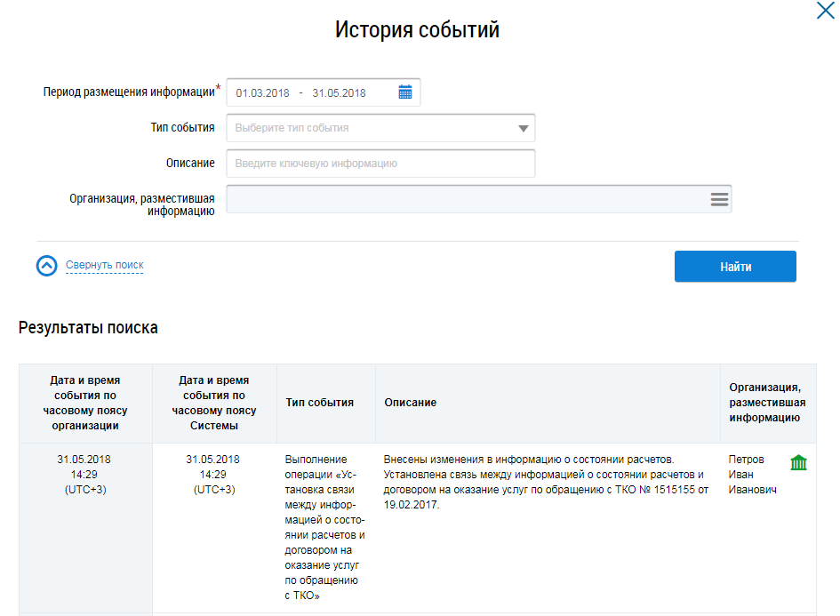Image resolution: width=840 pixels, height=616 pixels.
Task: Focus the Описание keyword input field
Action: pyautogui.click(x=380, y=164)
